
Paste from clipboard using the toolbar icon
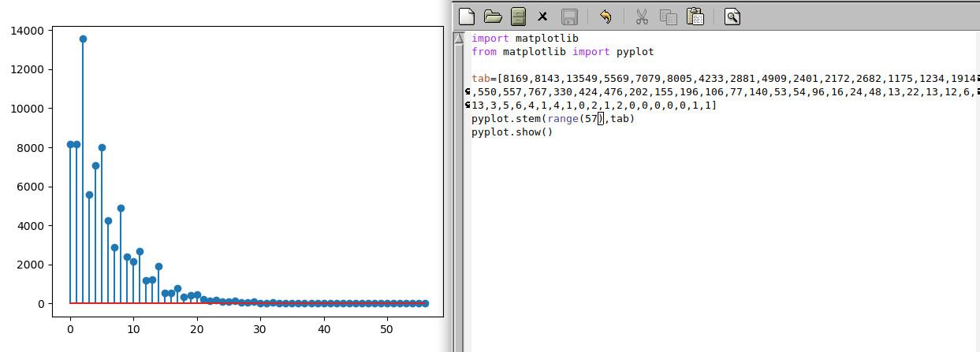point(695,16)
